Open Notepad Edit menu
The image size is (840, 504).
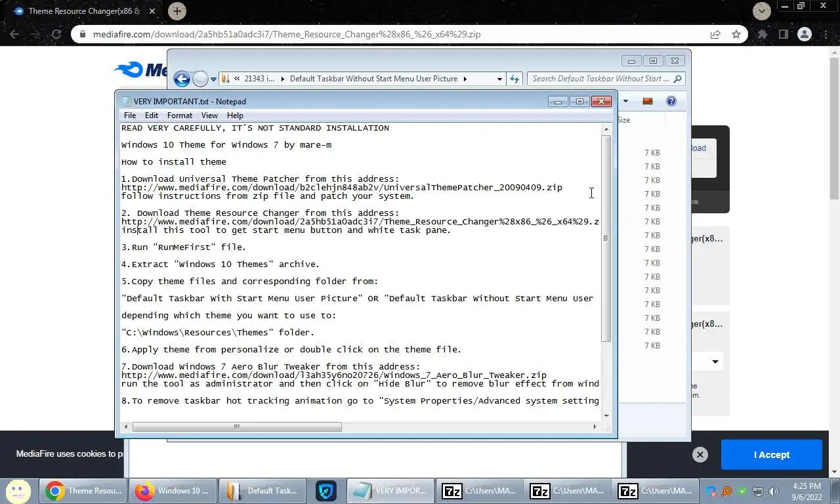[152, 115]
